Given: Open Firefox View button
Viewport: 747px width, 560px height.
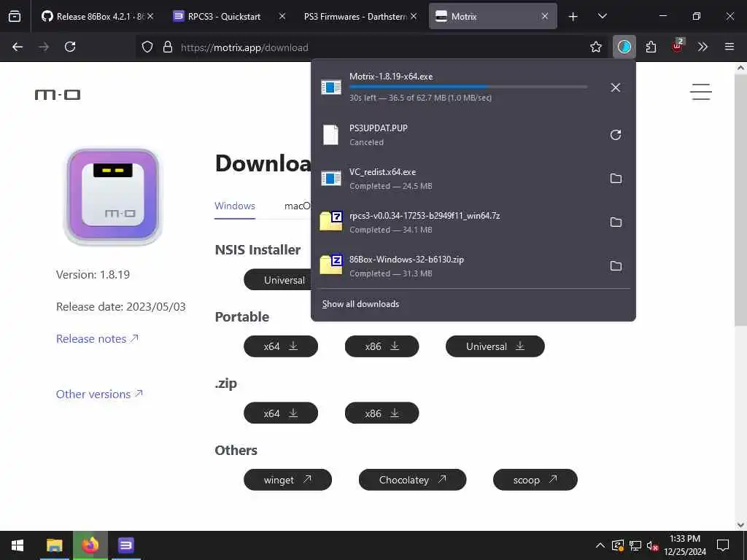Looking at the screenshot, I should point(15,16).
